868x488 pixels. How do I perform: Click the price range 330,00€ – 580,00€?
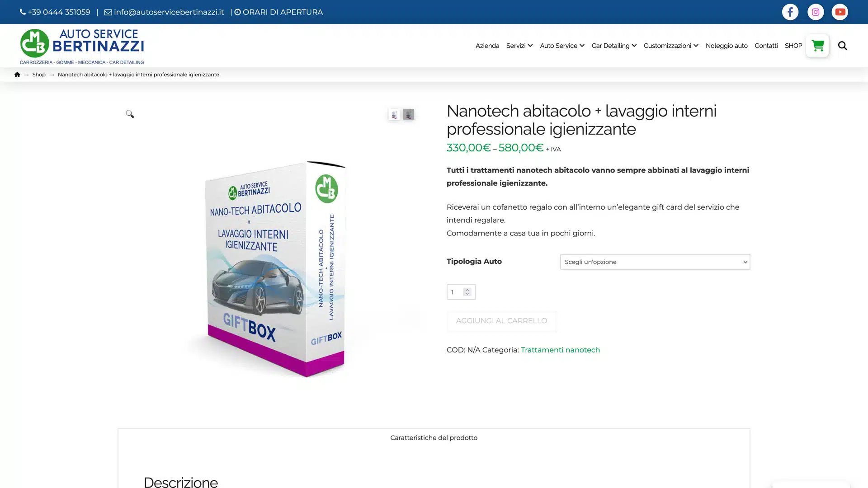(495, 148)
